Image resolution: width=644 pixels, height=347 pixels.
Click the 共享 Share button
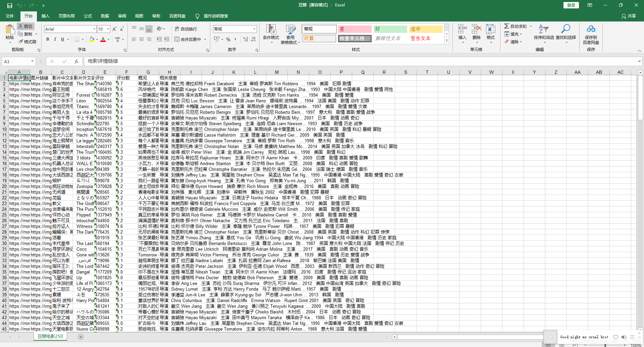[629, 16]
